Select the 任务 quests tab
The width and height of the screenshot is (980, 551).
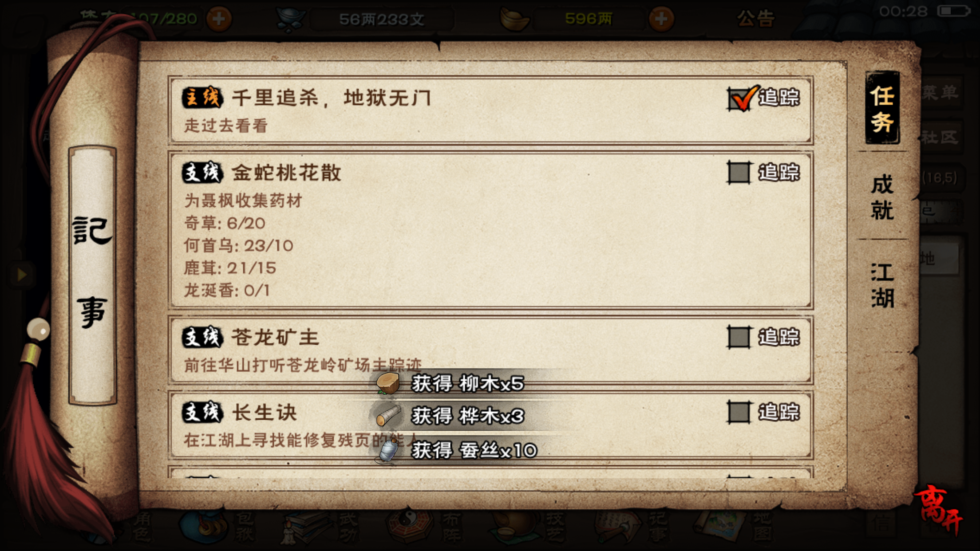point(882,108)
